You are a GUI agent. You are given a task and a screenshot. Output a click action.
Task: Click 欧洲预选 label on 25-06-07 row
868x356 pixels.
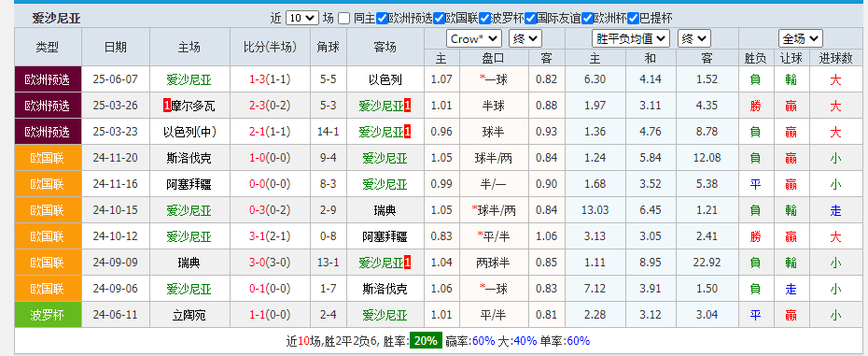click(x=48, y=79)
